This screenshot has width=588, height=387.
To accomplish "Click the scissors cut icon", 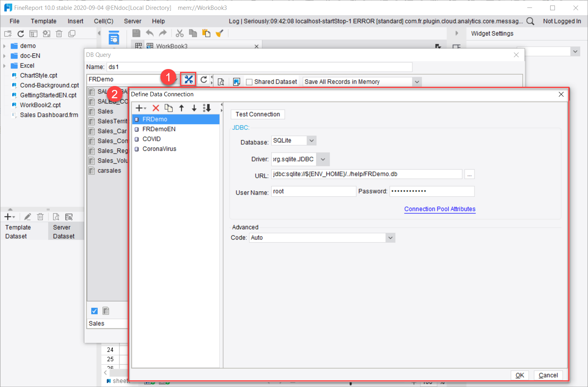I will tap(180, 34).
